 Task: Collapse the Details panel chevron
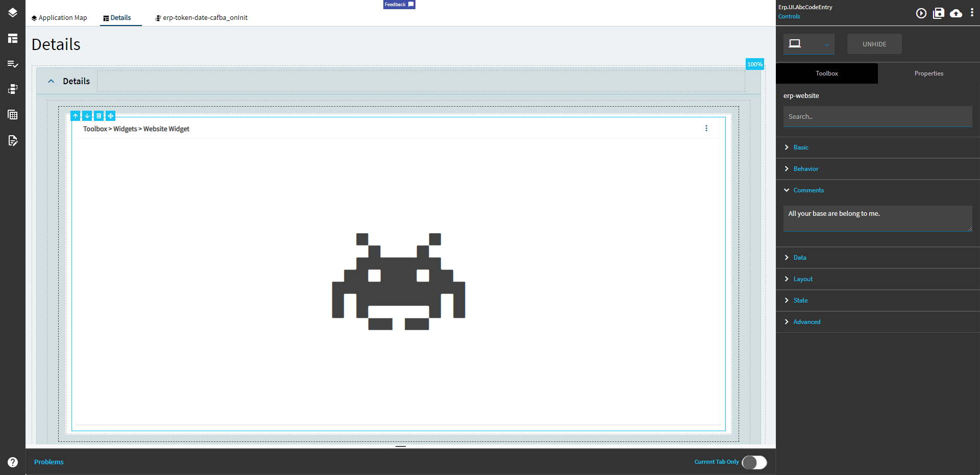click(x=51, y=81)
